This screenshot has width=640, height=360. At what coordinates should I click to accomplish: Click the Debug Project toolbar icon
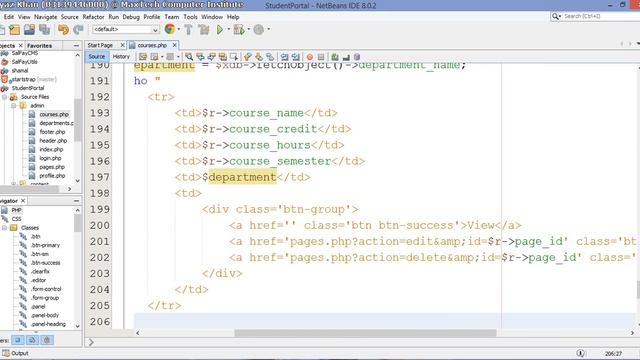(x=239, y=29)
